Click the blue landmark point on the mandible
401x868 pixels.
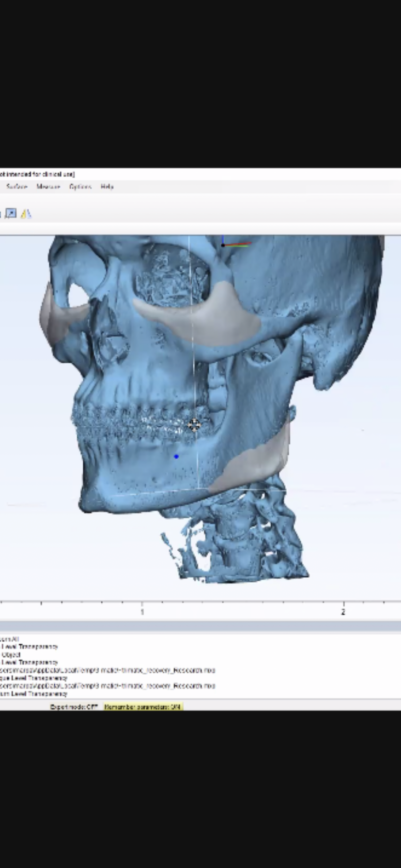pos(176,456)
